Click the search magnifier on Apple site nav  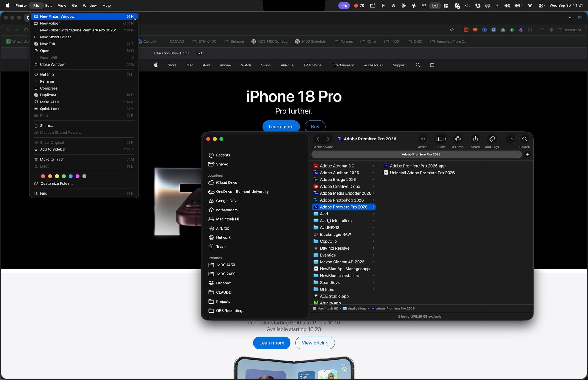[x=418, y=65]
